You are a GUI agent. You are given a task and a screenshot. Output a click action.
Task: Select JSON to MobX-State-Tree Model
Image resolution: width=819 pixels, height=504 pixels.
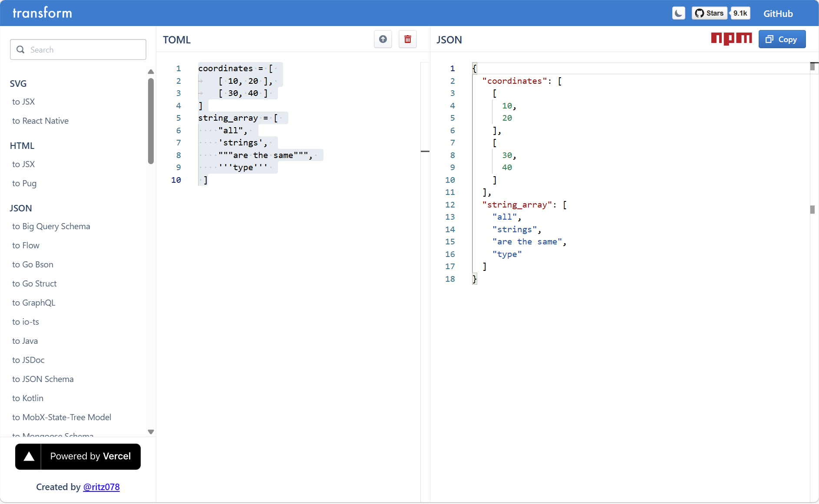pos(62,417)
